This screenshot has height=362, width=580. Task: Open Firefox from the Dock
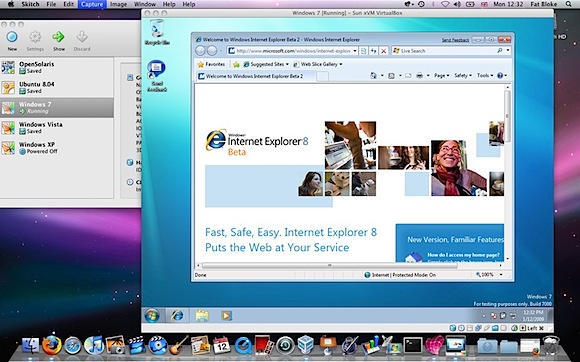(x=51, y=345)
